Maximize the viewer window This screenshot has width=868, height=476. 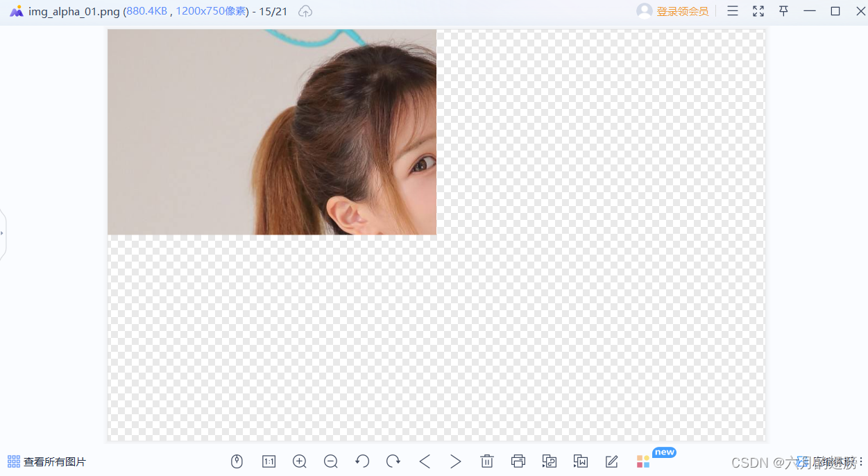pos(835,11)
